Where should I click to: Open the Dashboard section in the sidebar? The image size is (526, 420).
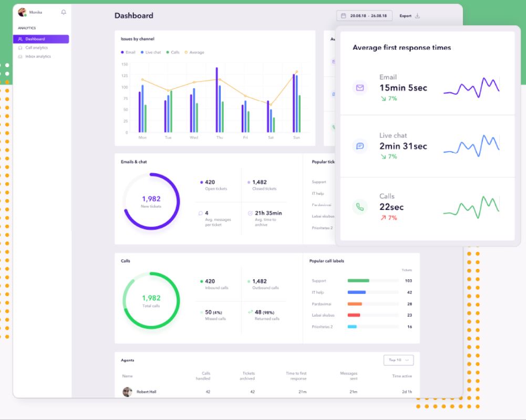41,39
